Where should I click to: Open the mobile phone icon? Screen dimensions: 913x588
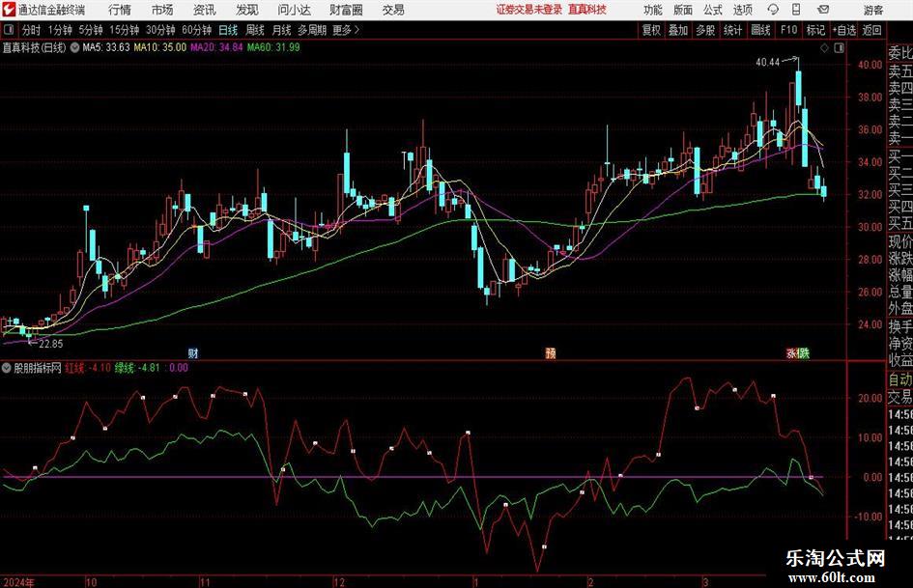point(796,10)
